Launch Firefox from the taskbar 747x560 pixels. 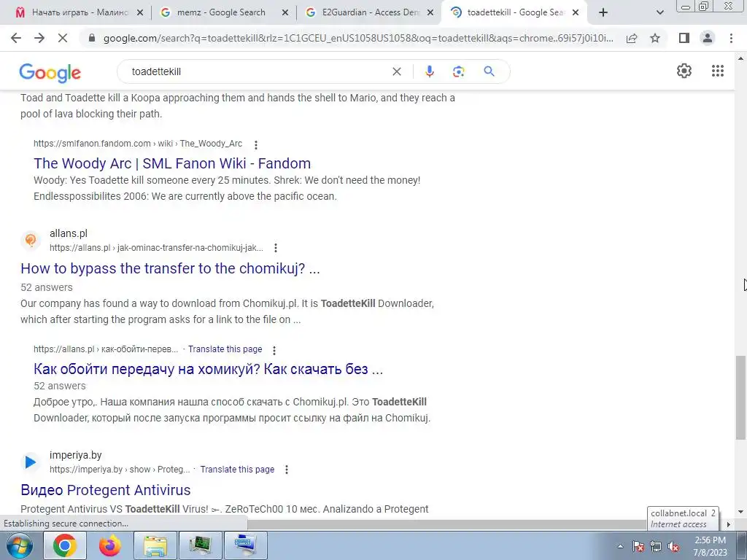coord(109,545)
